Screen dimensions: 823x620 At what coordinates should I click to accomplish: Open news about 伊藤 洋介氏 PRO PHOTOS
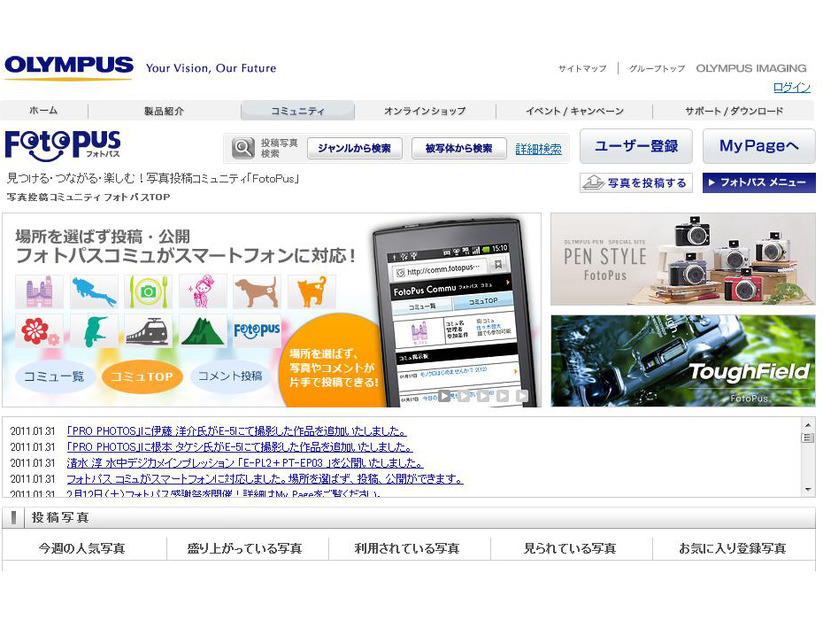[x=237, y=432]
